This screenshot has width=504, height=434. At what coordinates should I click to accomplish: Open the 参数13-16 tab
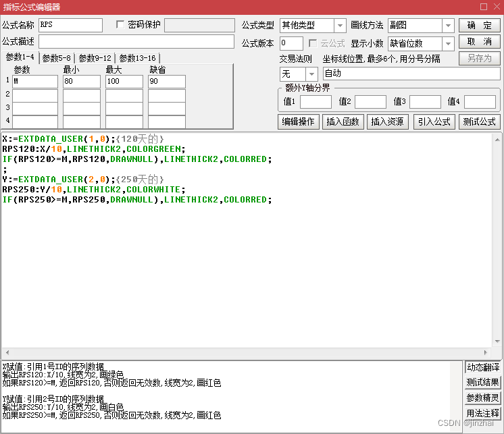click(138, 58)
